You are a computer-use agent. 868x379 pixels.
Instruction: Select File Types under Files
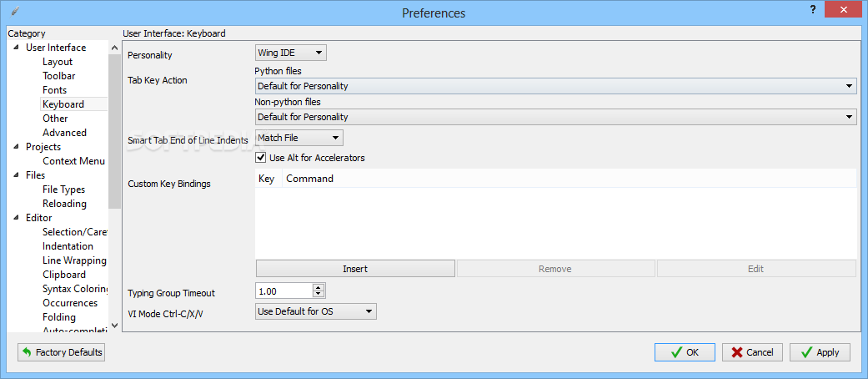(63, 189)
